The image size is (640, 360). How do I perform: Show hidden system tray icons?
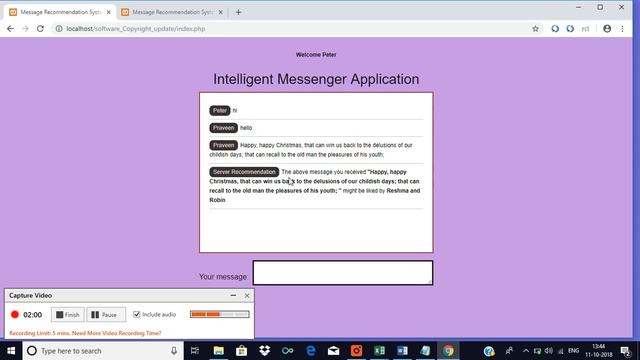[526, 351]
